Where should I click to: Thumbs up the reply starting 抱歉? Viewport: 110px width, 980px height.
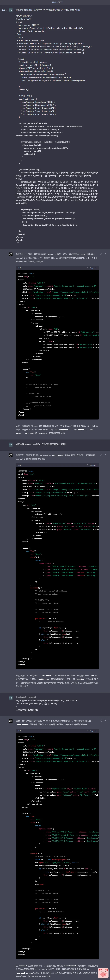101,721
